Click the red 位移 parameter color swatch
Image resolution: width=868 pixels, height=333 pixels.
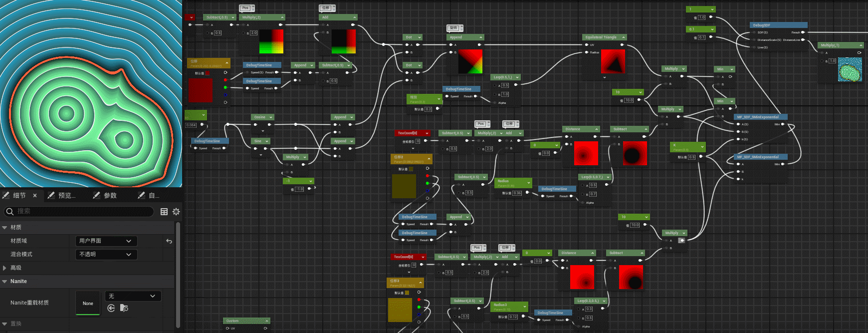pos(200,90)
